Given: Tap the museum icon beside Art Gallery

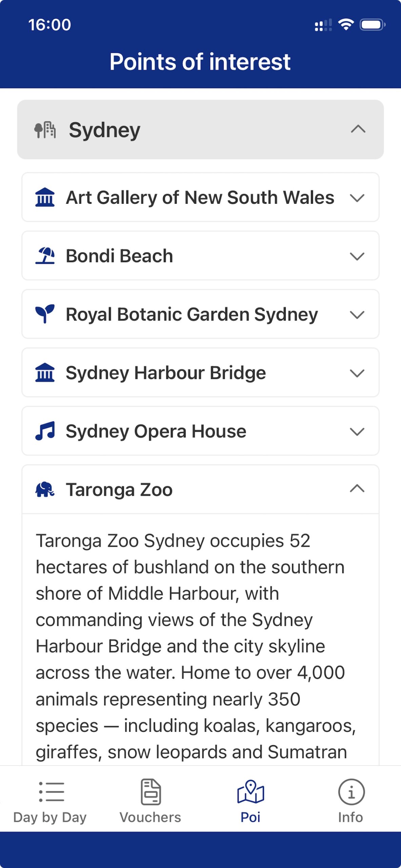Looking at the screenshot, I should pos(45,197).
